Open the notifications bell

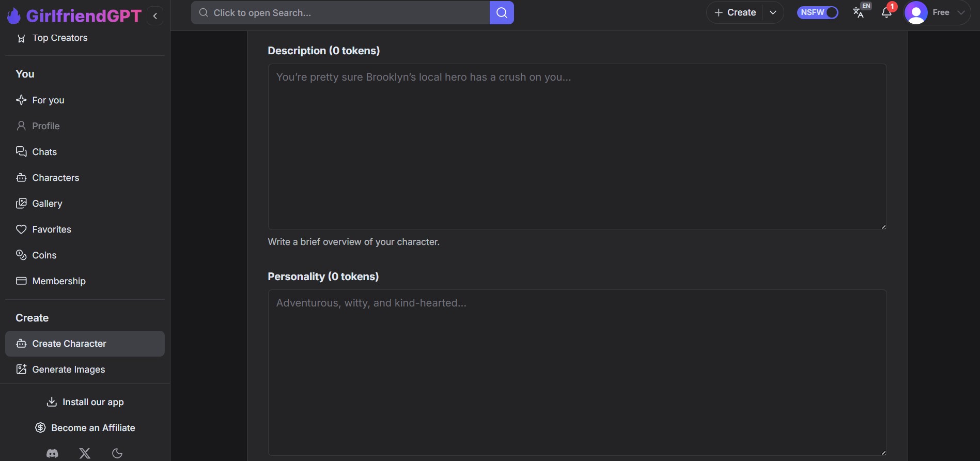tap(886, 13)
